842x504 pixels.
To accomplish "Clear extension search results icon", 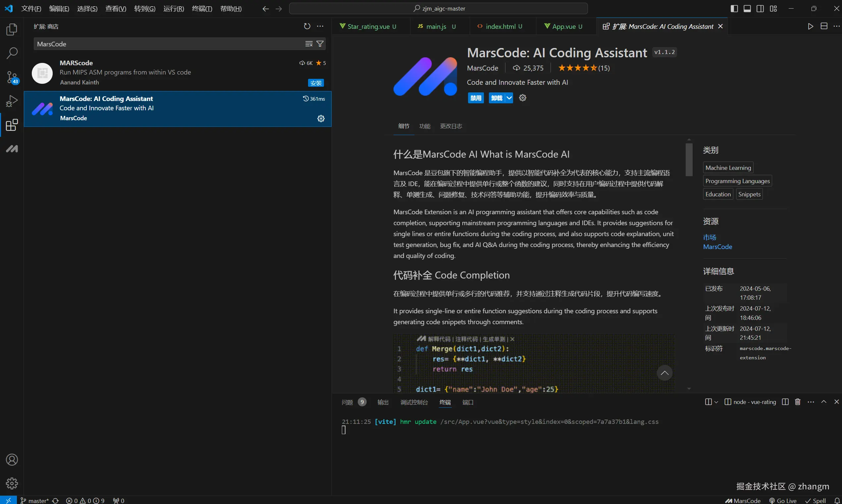I will click(x=309, y=44).
